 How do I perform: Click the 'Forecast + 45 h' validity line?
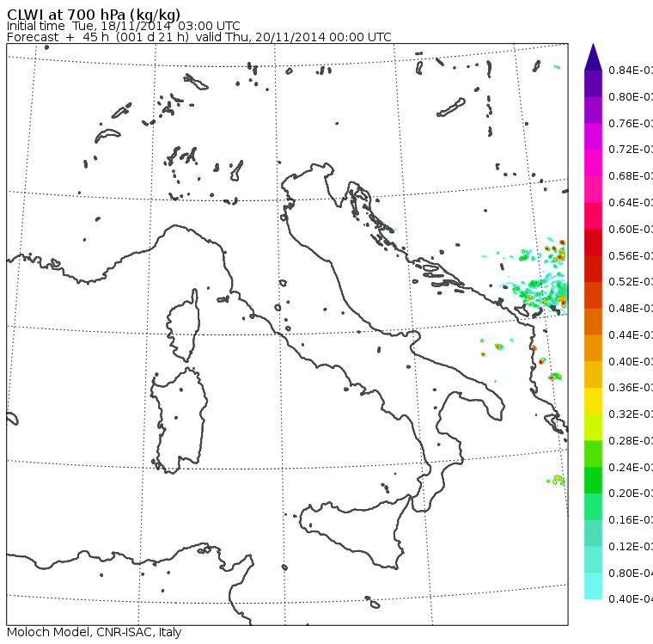coord(199,37)
